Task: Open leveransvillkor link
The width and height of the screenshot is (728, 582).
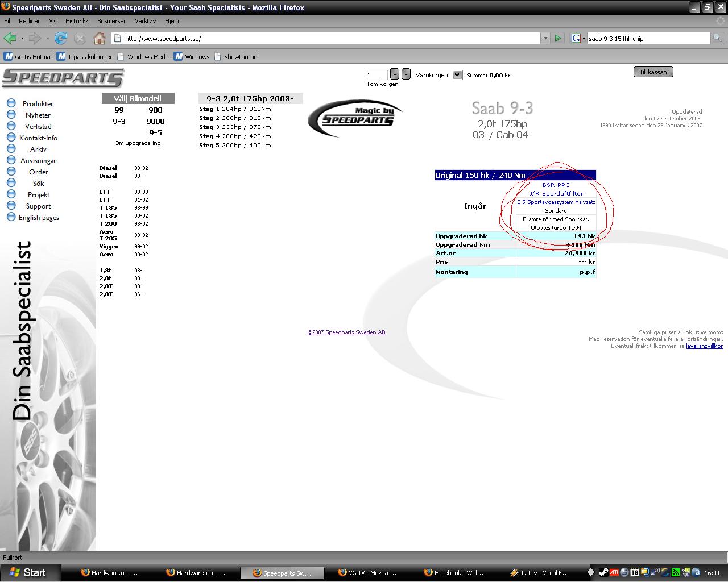Action: click(x=704, y=346)
